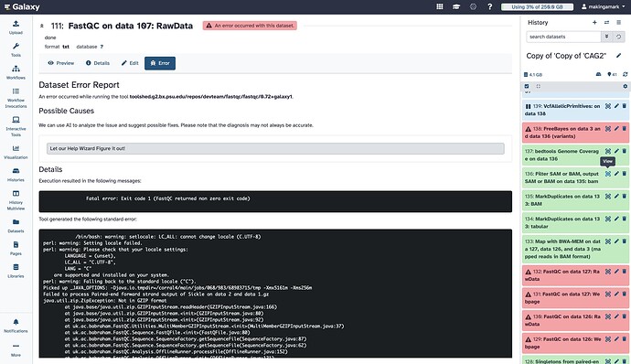Open History Multiview in sidebar

(x=16, y=200)
